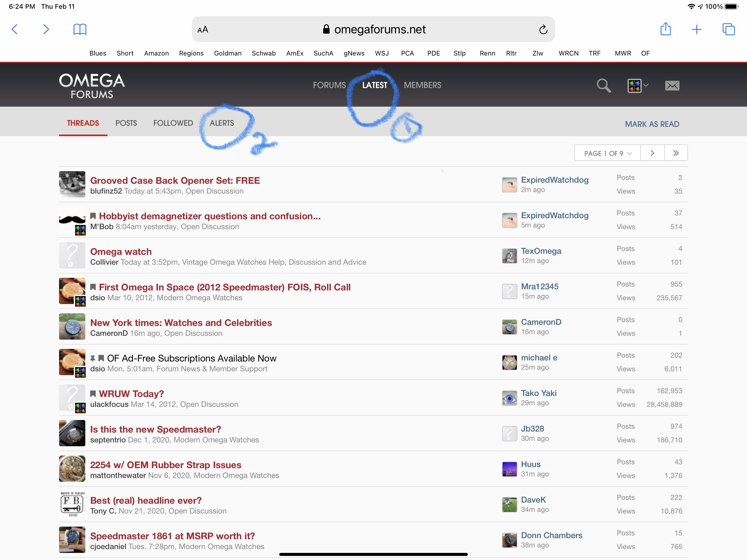Switch to the Posts tab
This screenshot has height=560, width=747.
coord(126,123)
